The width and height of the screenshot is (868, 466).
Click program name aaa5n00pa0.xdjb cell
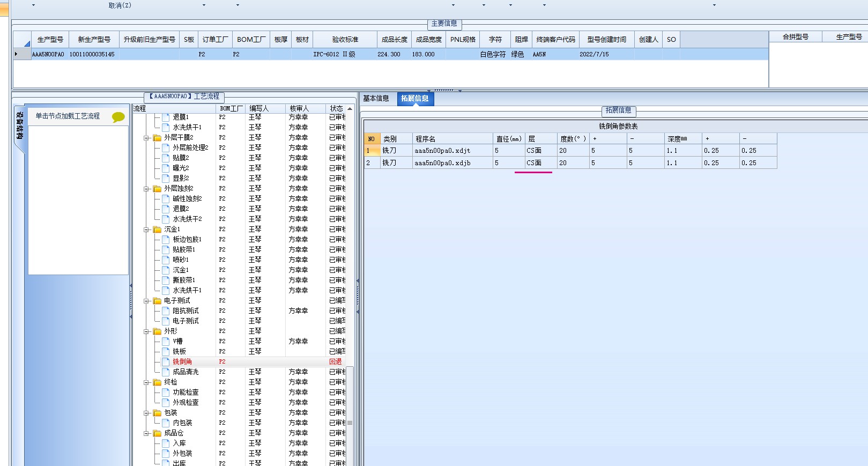click(452, 162)
